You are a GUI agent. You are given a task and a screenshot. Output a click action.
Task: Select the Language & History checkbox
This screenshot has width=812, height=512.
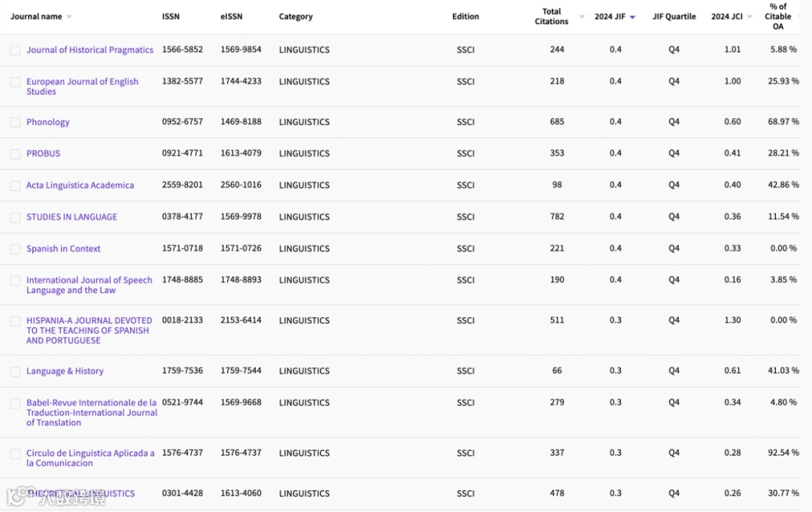coord(16,371)
